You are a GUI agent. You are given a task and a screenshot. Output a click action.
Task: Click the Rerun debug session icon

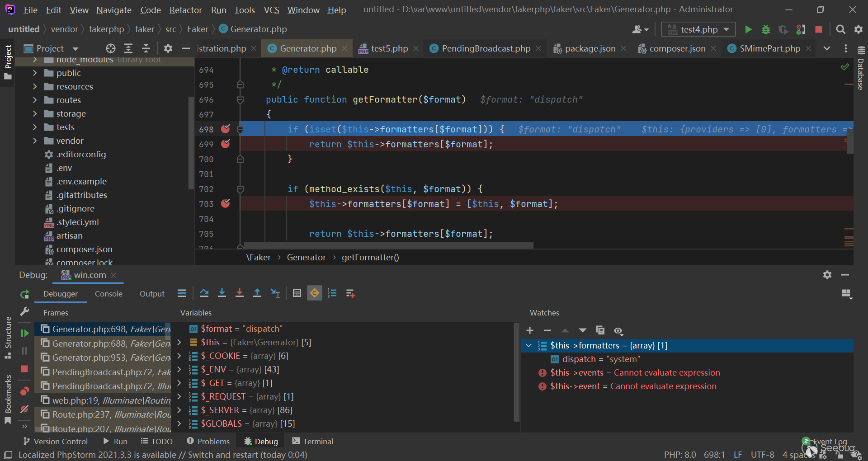pos(24,294)
